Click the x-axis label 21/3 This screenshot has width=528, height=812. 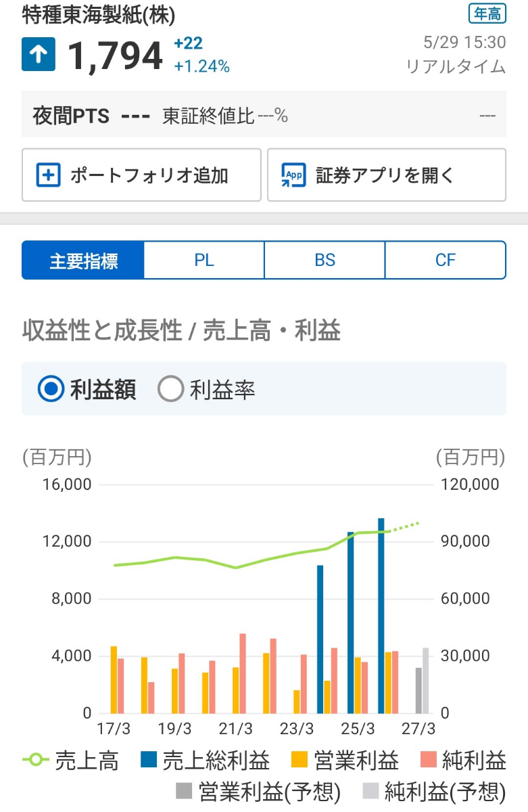tap(235, 729)
